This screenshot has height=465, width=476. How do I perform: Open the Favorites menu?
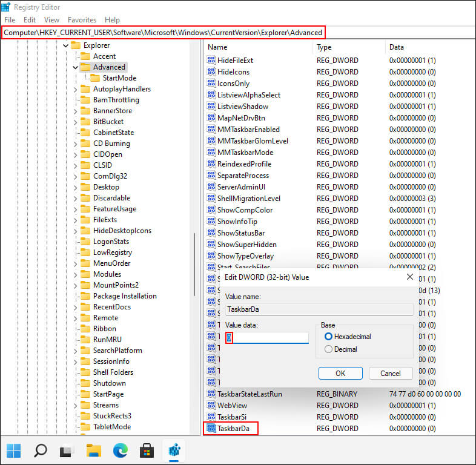(x=82, y=20)
